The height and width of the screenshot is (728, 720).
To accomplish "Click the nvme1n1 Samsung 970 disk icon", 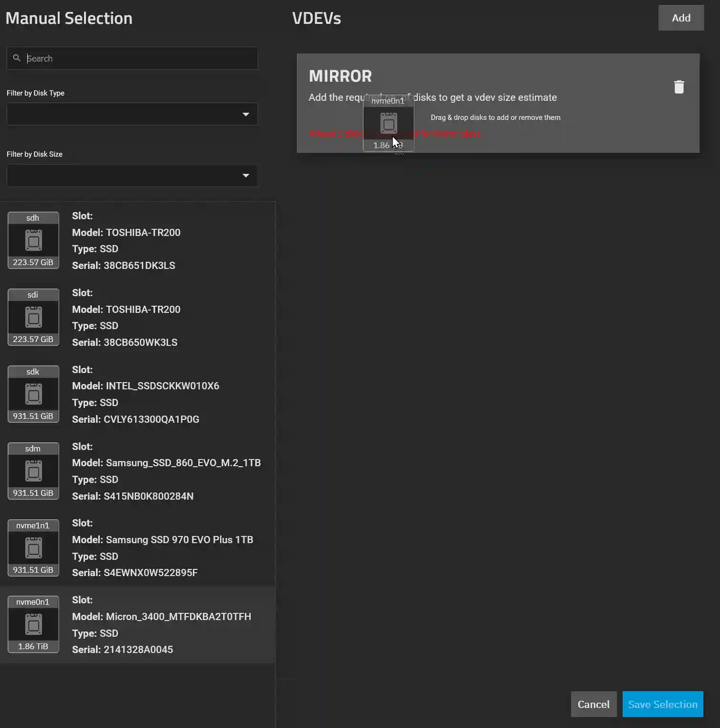I will tap(33, 547).
